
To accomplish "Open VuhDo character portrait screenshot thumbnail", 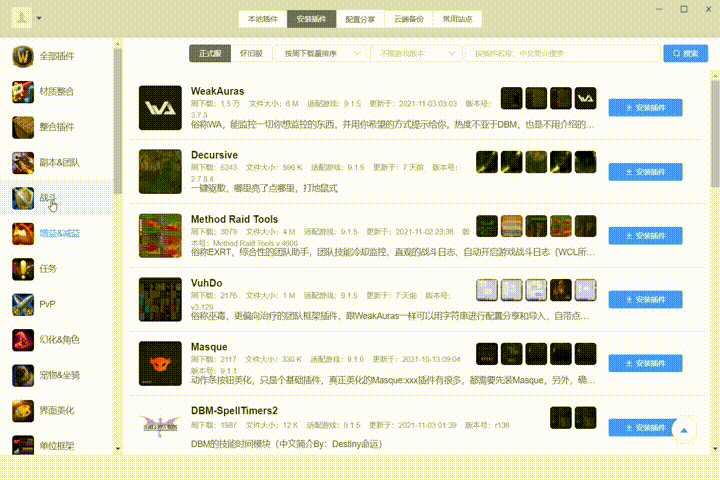I will coord(561,290).
